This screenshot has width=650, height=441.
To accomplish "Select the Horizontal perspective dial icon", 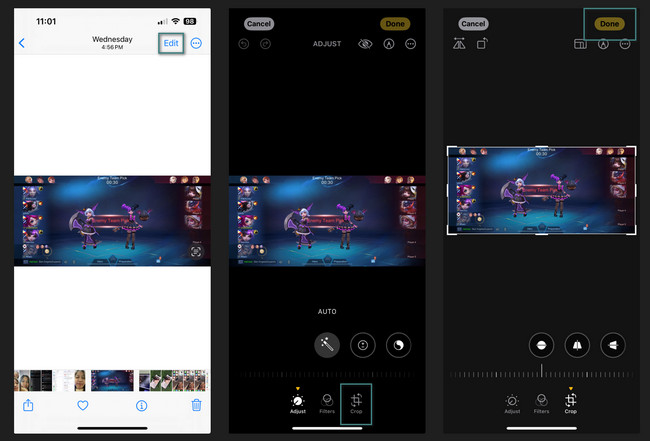I will (x=613, y=345).
